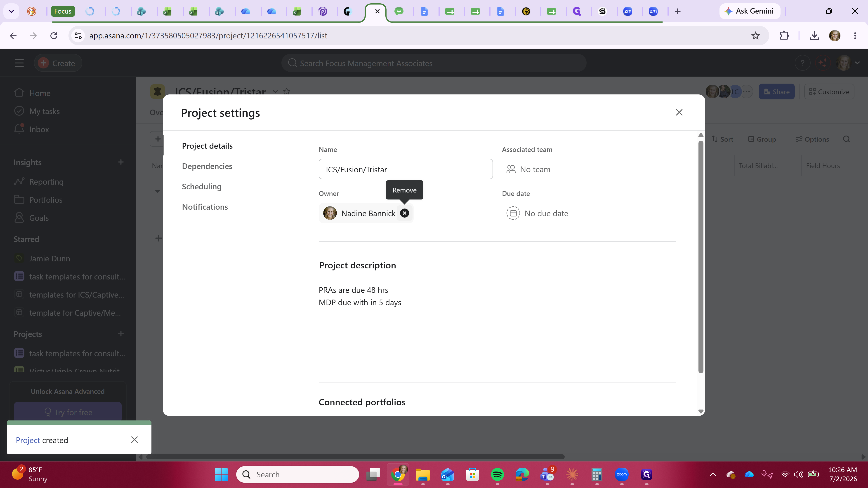Viewport: 868px width, 488px height.
Task: Open the Dependencies settings section
Action: click(x=207, y=166)
